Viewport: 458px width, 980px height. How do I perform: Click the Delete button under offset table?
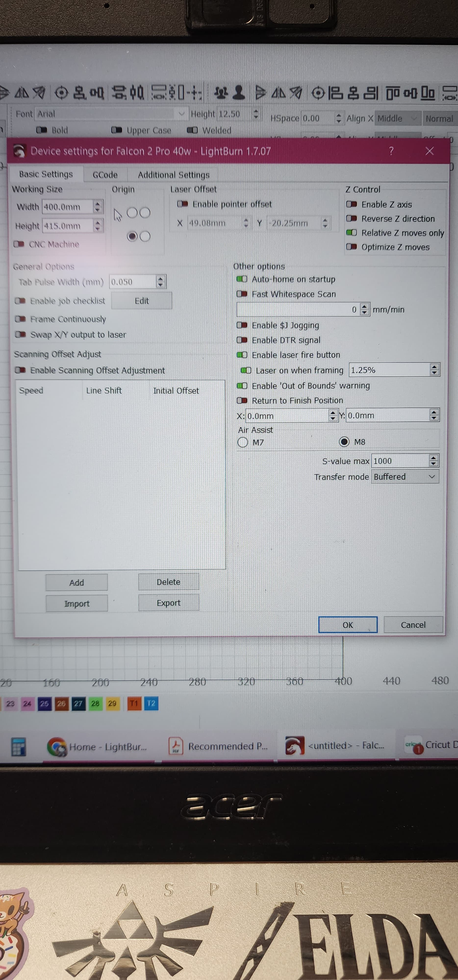click(169, 582)
